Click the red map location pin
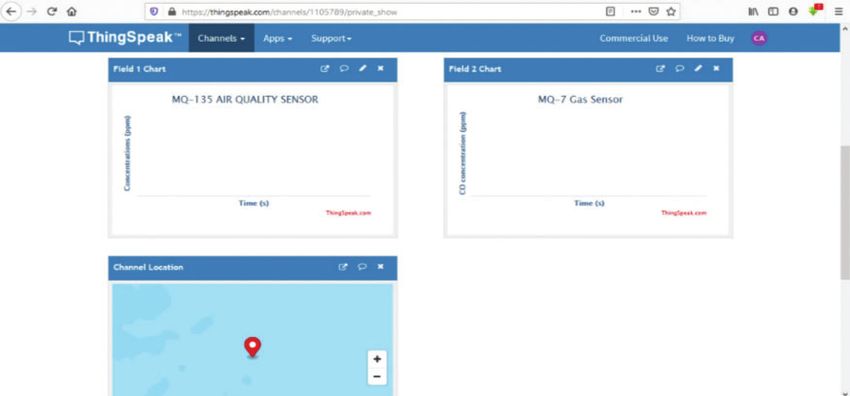 252,347
